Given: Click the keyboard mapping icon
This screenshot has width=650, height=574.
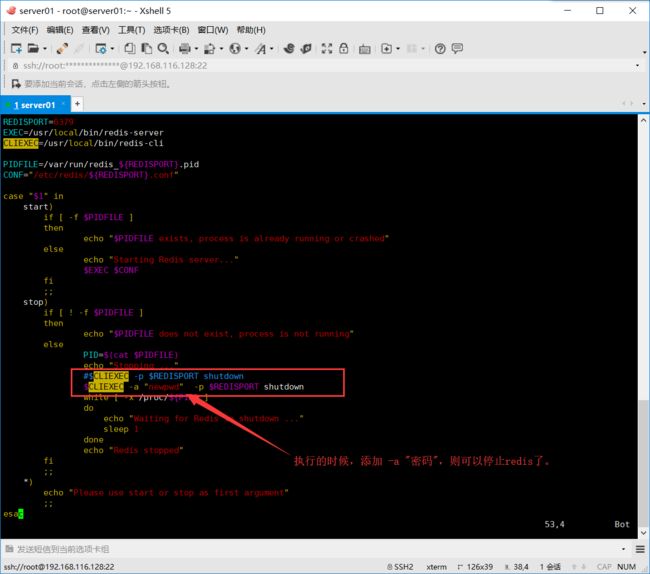Looking at the screenshot, I should pos(365,49).
